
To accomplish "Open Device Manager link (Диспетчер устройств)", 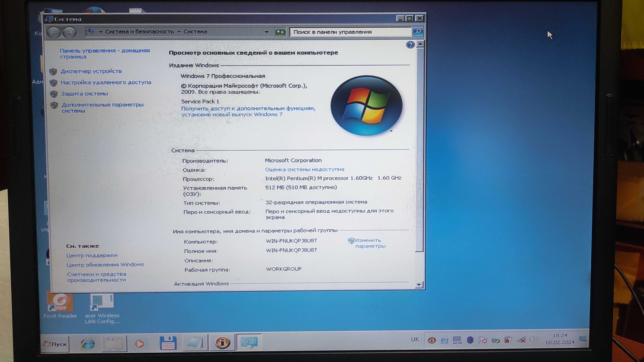I will pos(91,71).
